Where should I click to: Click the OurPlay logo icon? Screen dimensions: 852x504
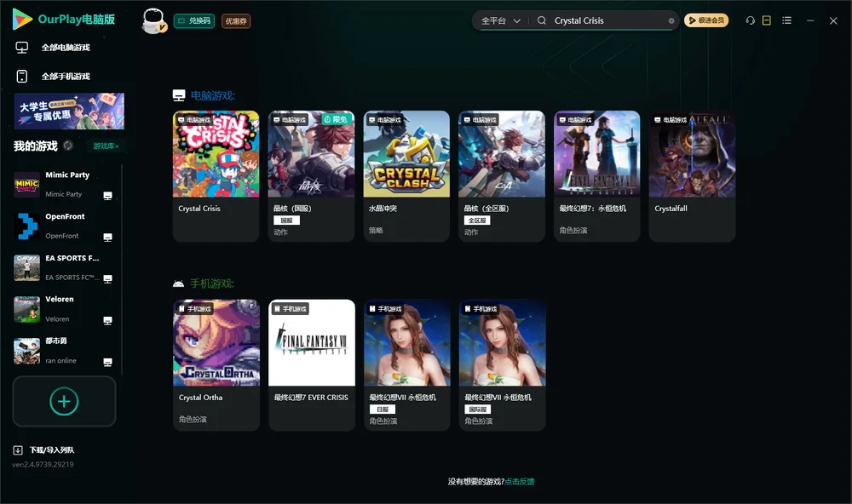click(x=22, y=20)
